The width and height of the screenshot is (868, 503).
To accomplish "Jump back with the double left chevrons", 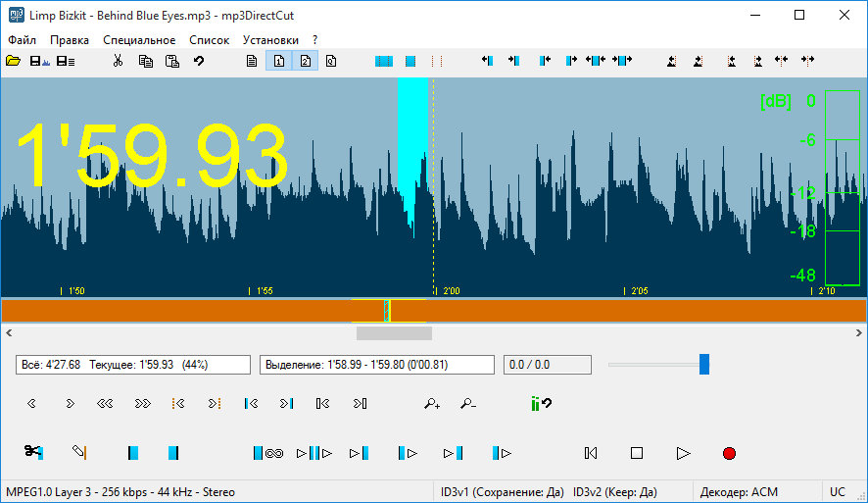I will pyautogui.click(x=105, y=404).
